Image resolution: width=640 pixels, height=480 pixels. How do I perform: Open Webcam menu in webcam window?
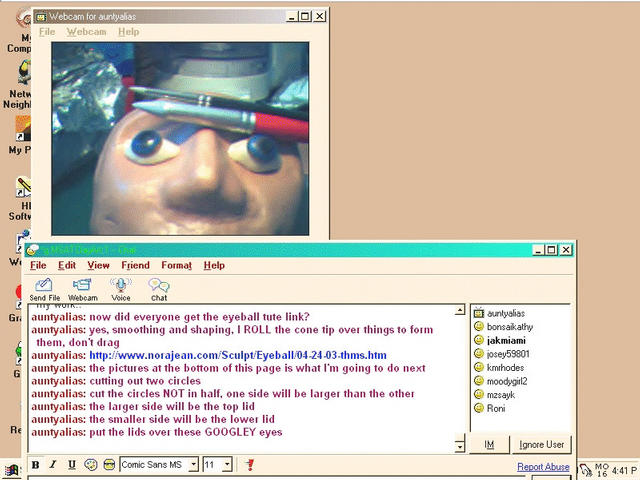click(x=87, y=32)
